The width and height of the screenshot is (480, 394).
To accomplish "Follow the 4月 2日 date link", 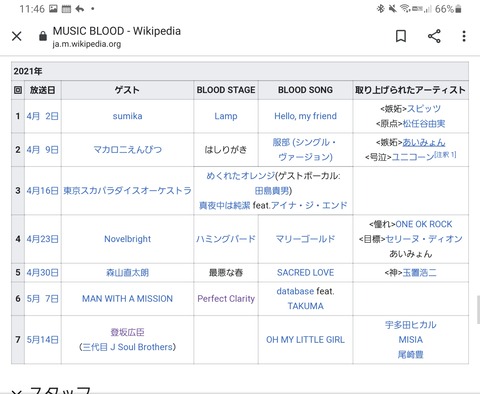I will (x=42, y=116).
